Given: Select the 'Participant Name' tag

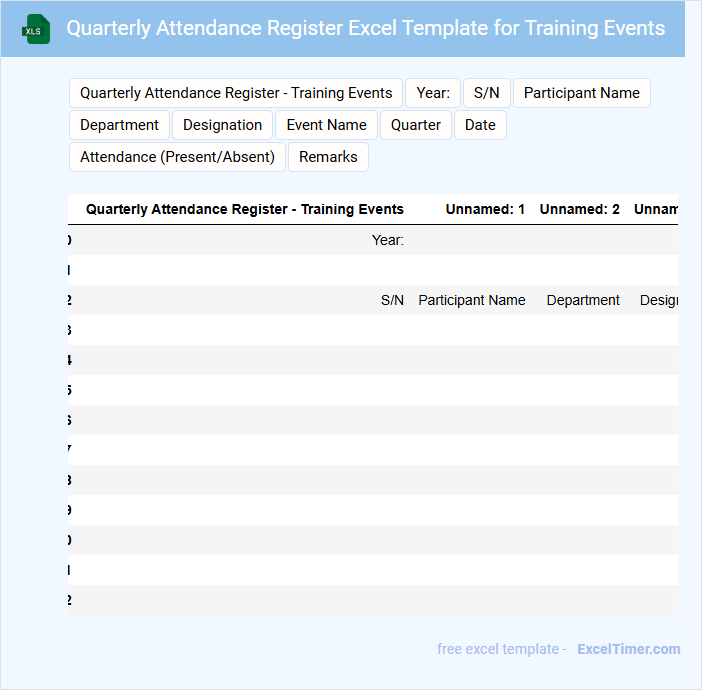Looking at the screenshot, I should pos(582,93).
